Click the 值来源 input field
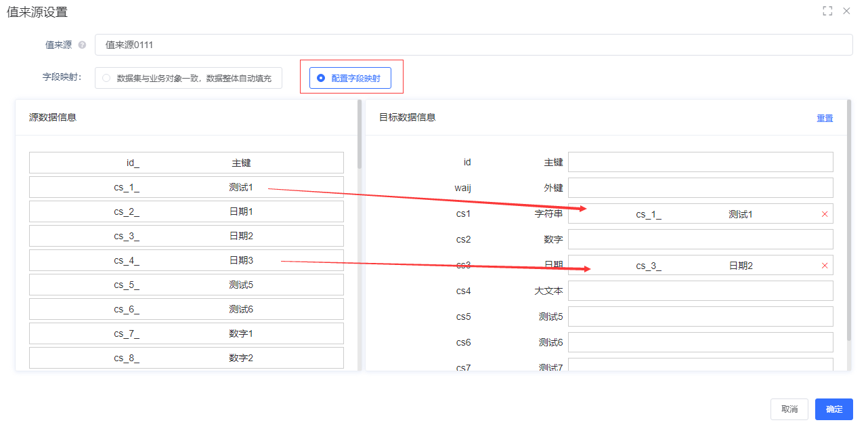 473,45
